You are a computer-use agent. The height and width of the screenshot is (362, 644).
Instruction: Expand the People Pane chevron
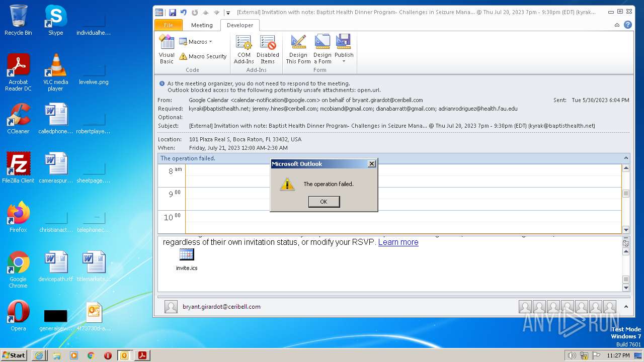coord(626,306)
